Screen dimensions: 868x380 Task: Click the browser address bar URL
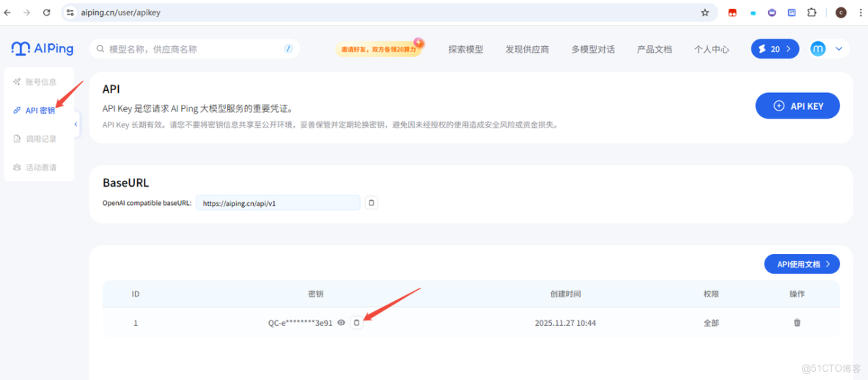pyautogui.click(x=120, y=12)
